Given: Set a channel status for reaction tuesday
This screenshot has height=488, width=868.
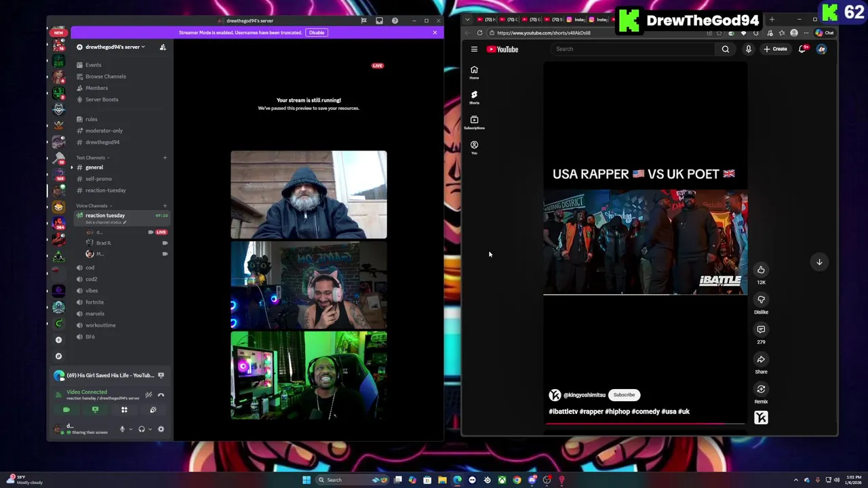Looking at the screenshot, I should [105, 222].
